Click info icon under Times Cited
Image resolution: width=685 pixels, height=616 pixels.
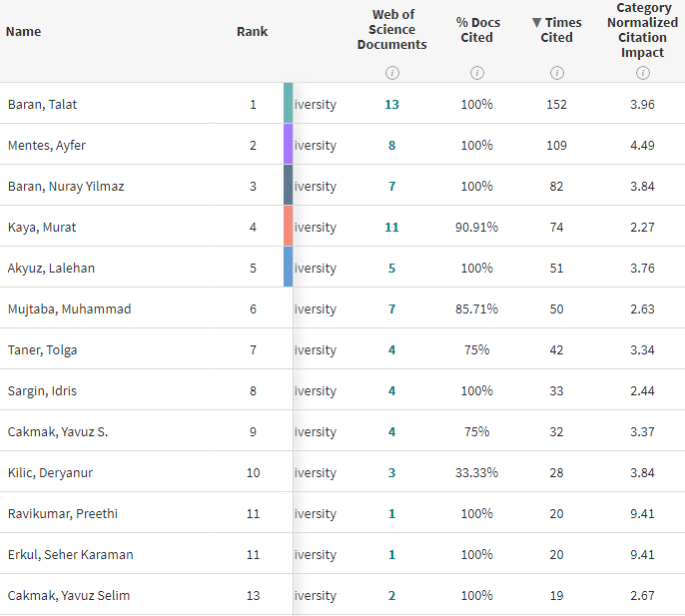point(557,73)
